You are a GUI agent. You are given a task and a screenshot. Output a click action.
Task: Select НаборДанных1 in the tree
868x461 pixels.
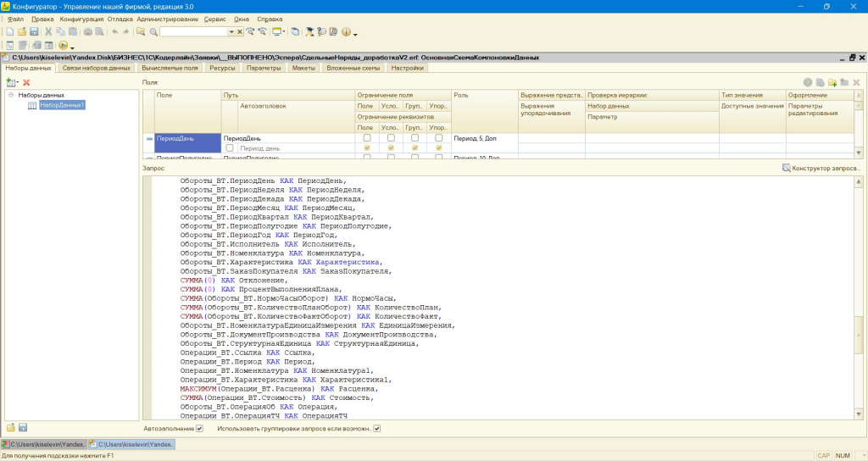(62, 104)
